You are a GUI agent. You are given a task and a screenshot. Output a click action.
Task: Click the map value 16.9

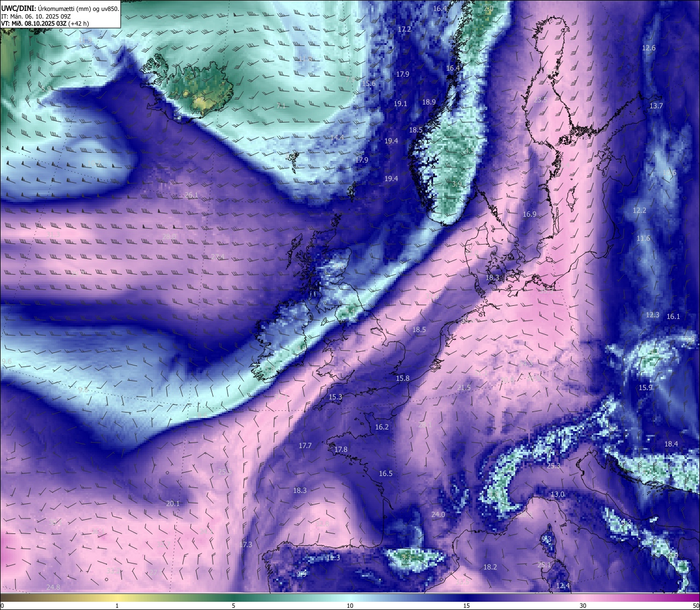529,214
